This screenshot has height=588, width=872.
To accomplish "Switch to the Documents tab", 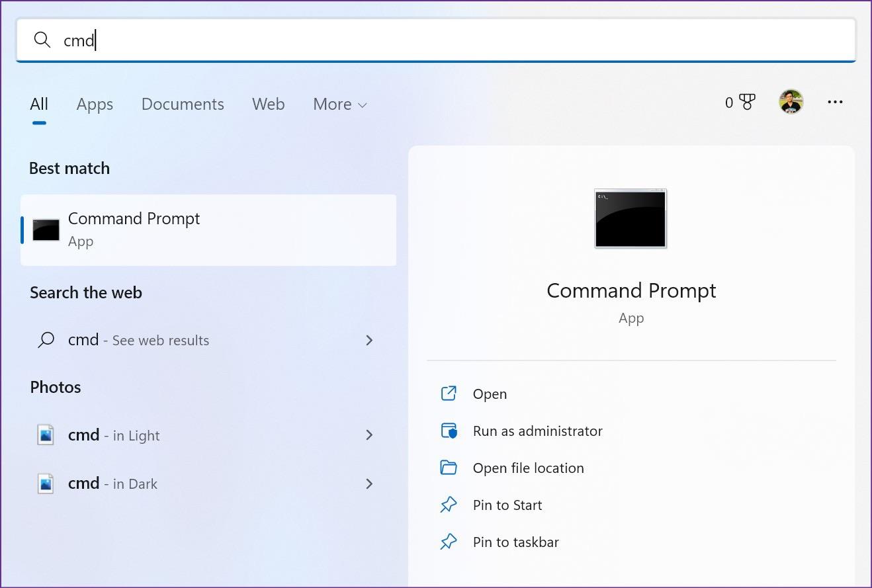I will point(183,105).
